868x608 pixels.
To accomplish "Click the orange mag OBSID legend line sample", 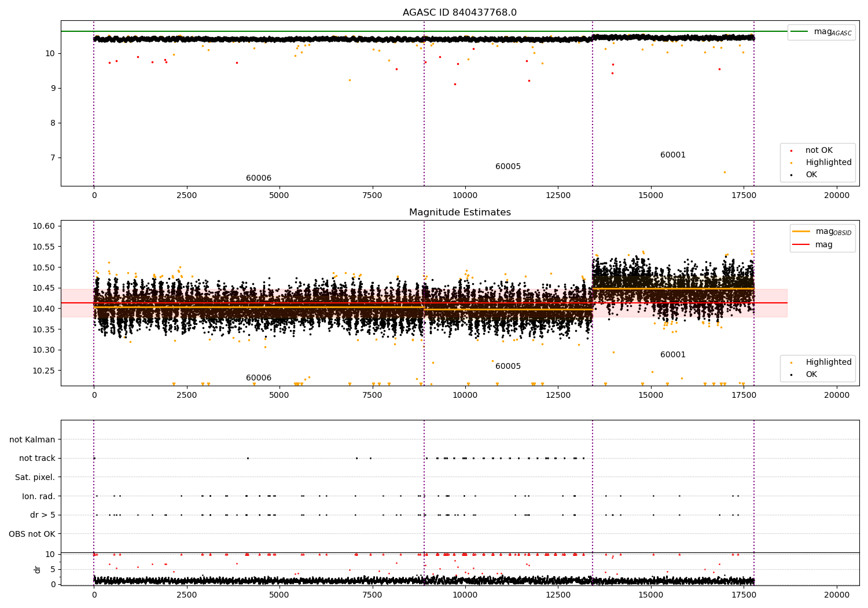I will [x=801, y=232].
